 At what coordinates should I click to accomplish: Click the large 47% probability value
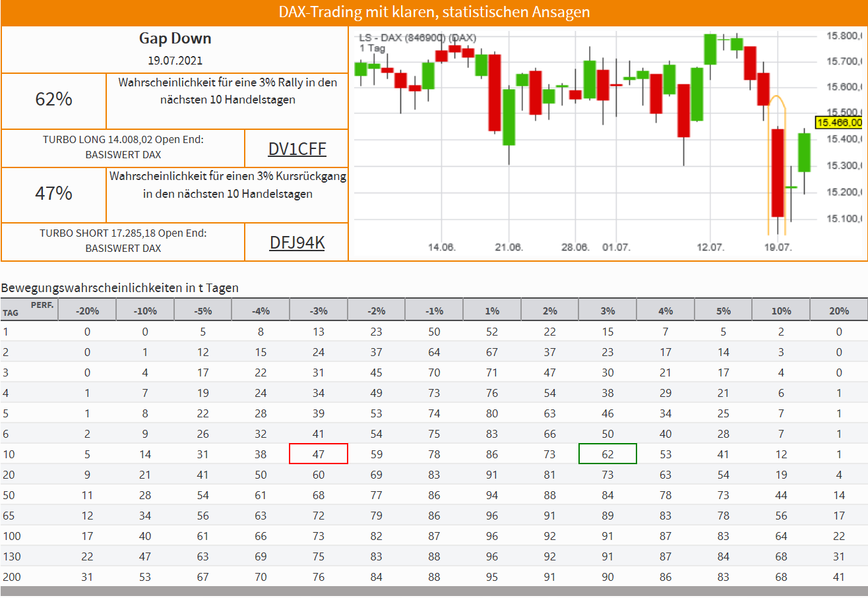click(x=53, y=194)
